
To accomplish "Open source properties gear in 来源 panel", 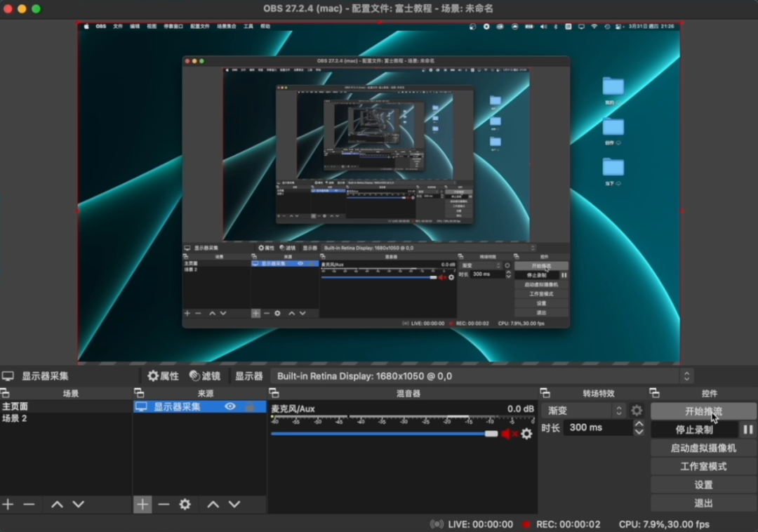I will [185, 505].
